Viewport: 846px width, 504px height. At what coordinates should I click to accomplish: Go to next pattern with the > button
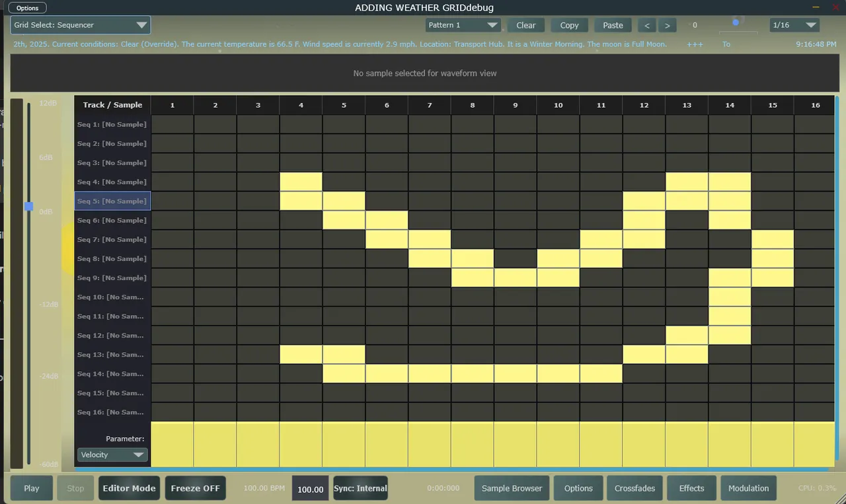click(667, 24)
